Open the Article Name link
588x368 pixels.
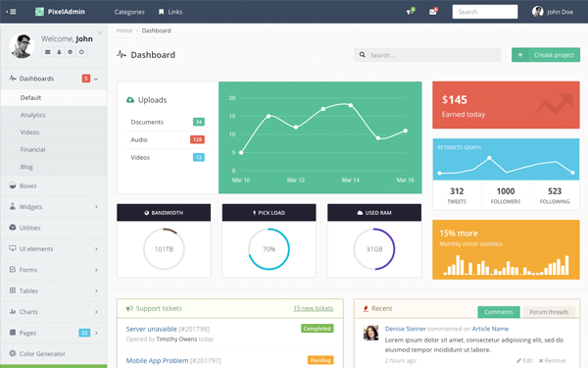point(490,329)
